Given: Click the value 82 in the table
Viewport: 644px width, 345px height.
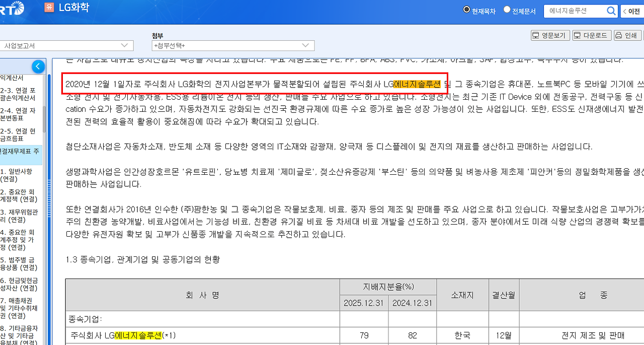Looking at the screenshot, I should pos(413,335).
